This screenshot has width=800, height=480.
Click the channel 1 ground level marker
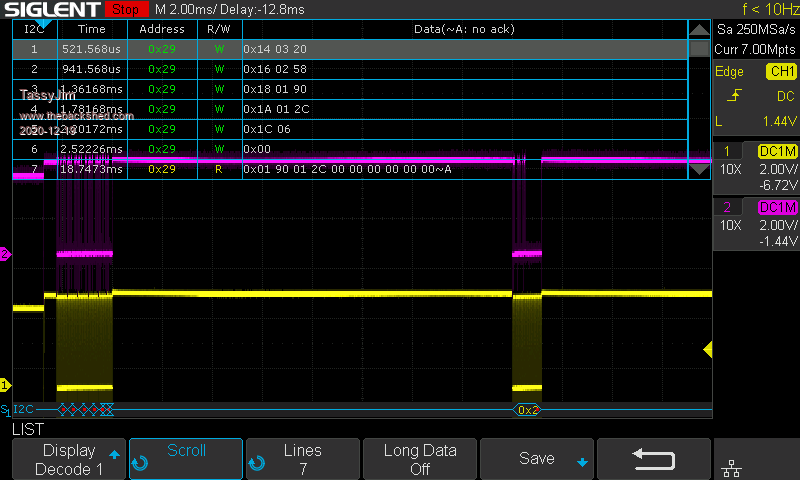coord(5,384)
